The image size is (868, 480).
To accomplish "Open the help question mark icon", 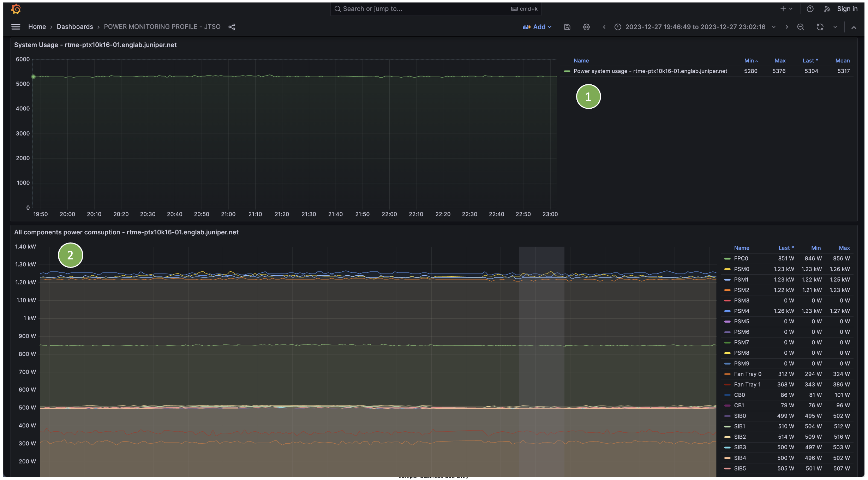I will point(810,9).
